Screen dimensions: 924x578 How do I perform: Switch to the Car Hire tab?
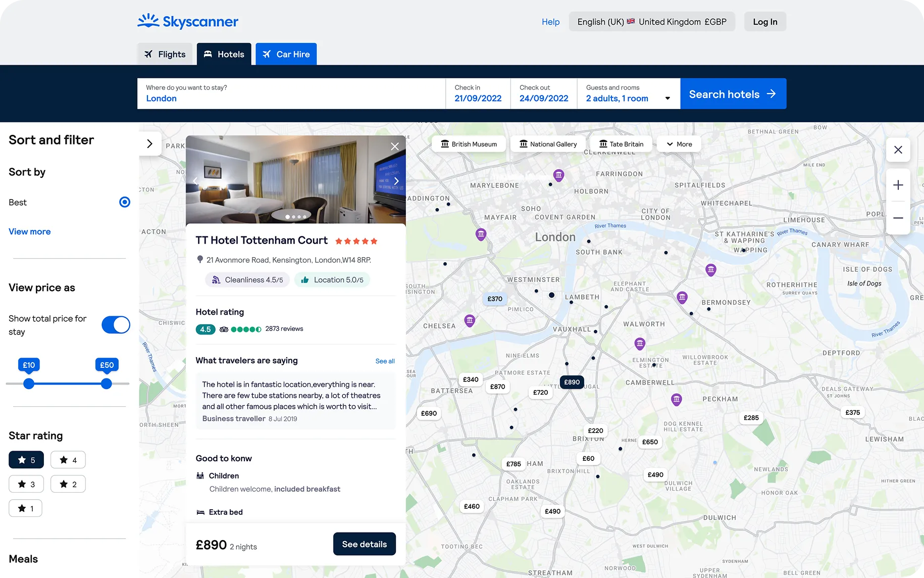[286, 54]
